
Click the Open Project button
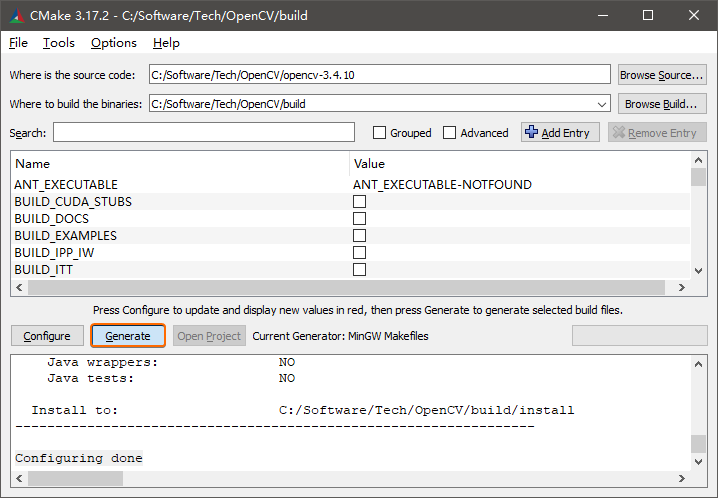pos(209,336)
